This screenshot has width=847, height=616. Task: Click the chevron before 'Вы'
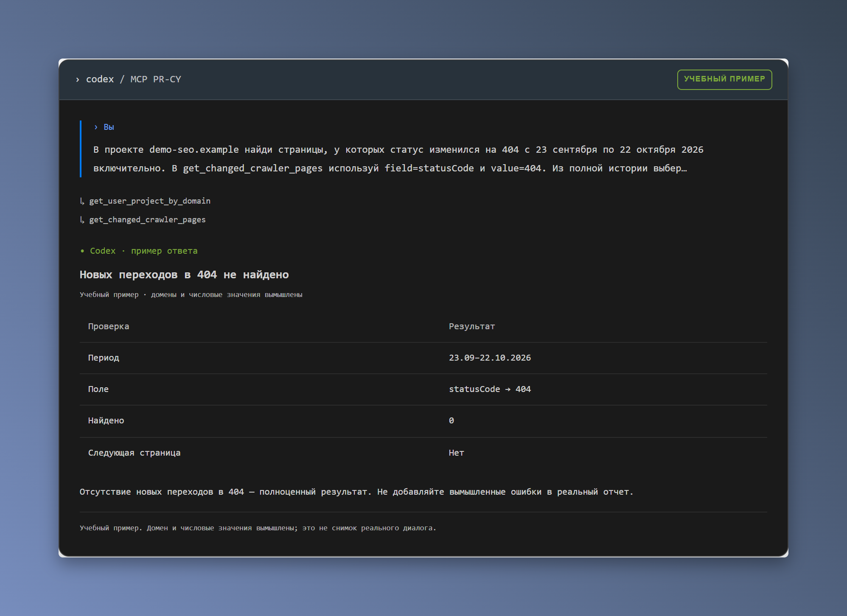(96, 127)
